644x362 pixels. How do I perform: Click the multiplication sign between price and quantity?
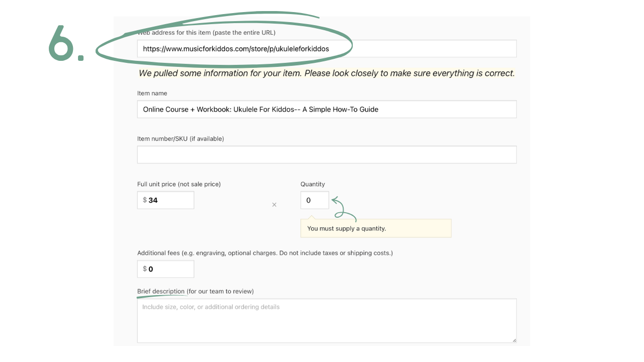274,205
